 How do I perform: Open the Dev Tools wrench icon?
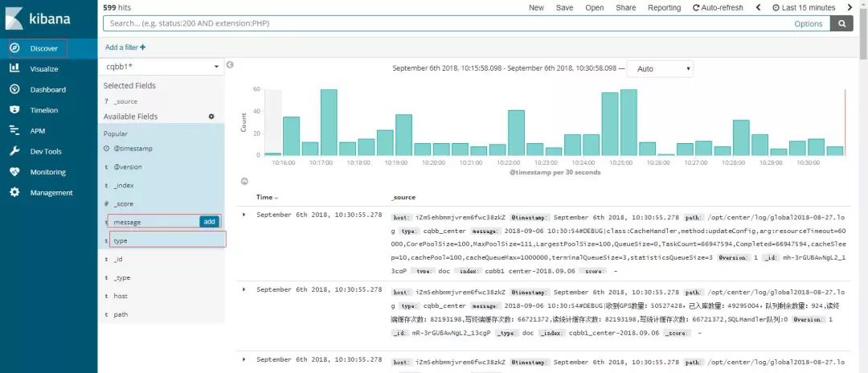coord(15,151)
